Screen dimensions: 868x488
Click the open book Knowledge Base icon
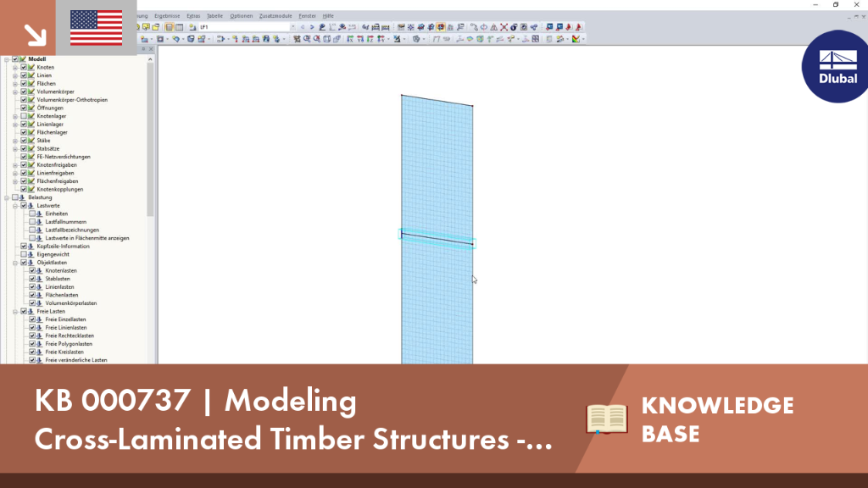(x=607, y=419)
